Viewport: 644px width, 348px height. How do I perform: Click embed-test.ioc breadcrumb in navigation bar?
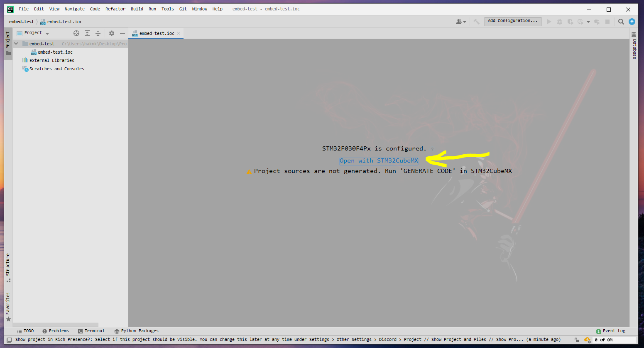tap(61, 22)
